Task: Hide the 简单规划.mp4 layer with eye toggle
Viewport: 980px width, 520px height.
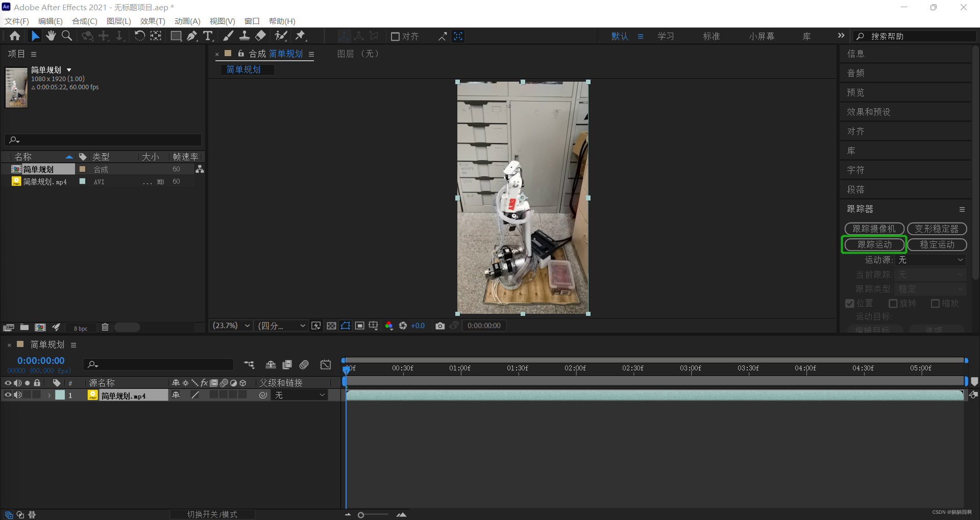Action: (x=8, y=395)
